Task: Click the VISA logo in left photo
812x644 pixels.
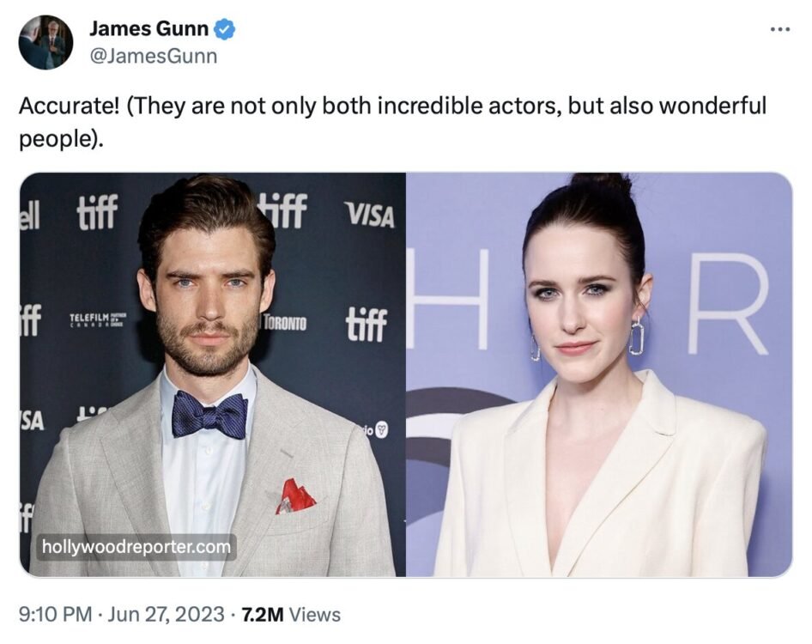Action: [369, 215]
